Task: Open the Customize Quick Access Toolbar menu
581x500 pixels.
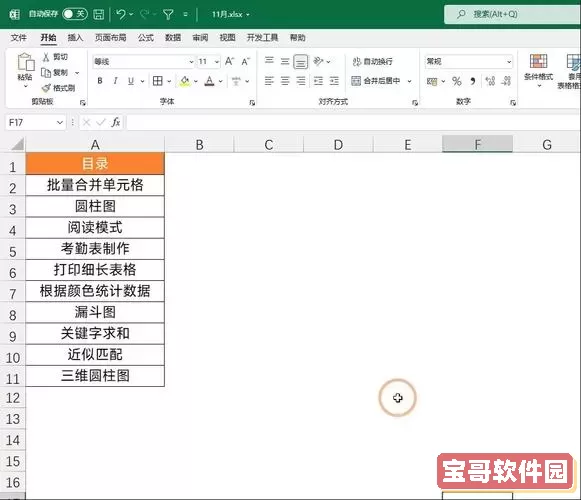Action: [185, 14]
